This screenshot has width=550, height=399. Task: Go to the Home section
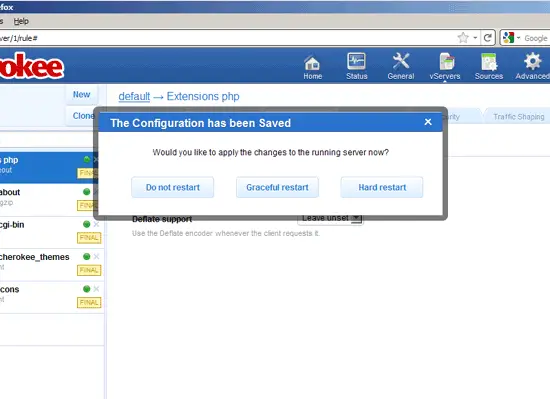pyautogui.click(x=312, y=67)
